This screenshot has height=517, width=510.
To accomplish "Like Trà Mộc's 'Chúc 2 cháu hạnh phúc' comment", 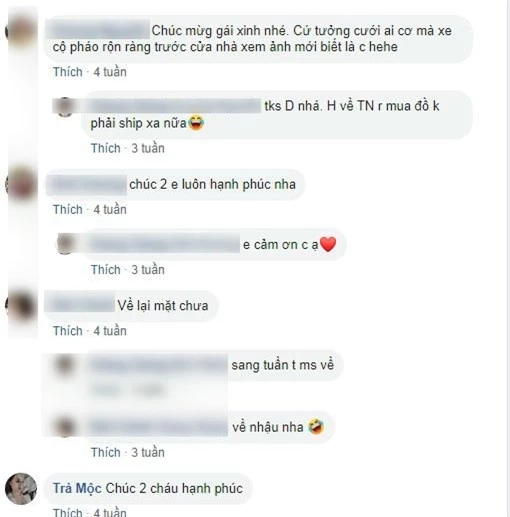I will 68,512.
